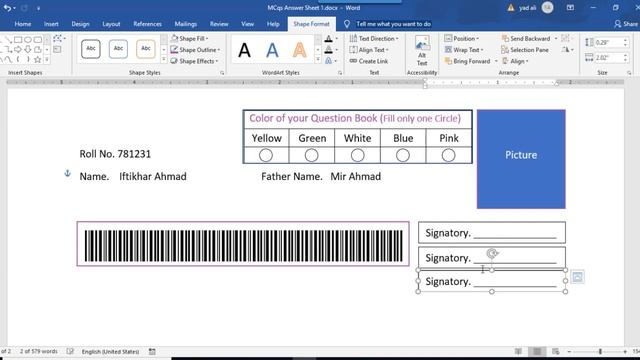Click Bring Forward
The image size is (640, 360).
(467, 61)
